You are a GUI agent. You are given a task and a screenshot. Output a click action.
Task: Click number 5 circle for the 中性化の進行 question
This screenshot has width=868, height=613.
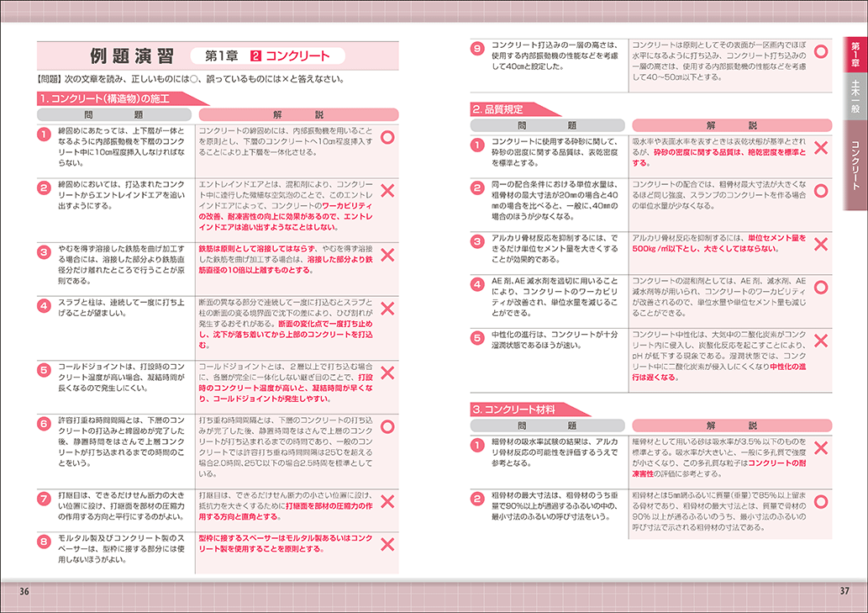[x=477, y=338]
